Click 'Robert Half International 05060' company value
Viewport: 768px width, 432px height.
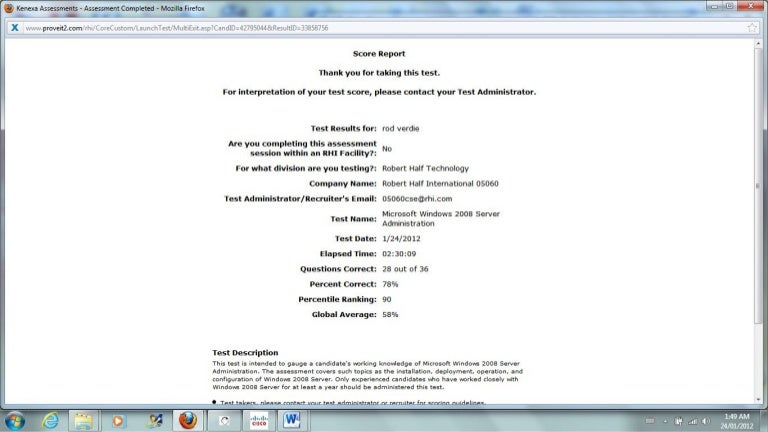pyautogui.click(x=440, y=184)
